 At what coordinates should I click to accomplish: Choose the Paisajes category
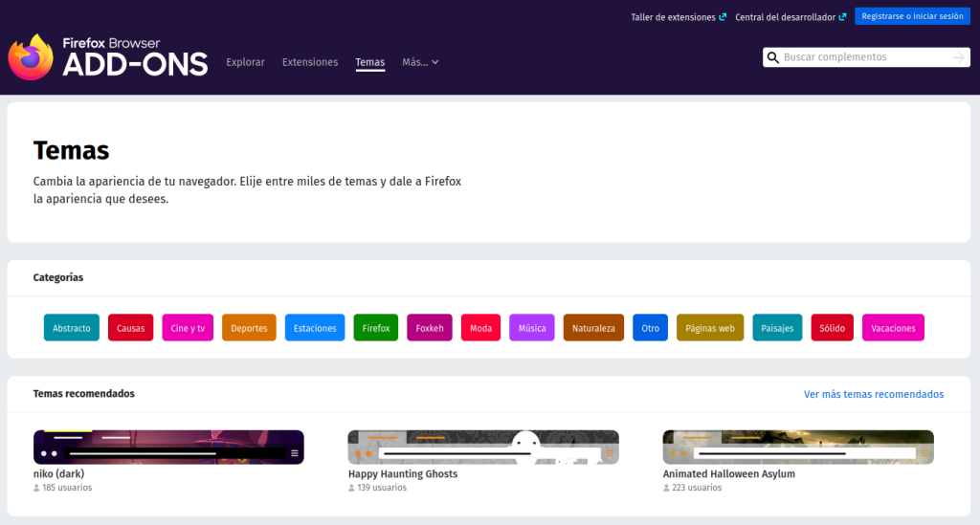777,328
